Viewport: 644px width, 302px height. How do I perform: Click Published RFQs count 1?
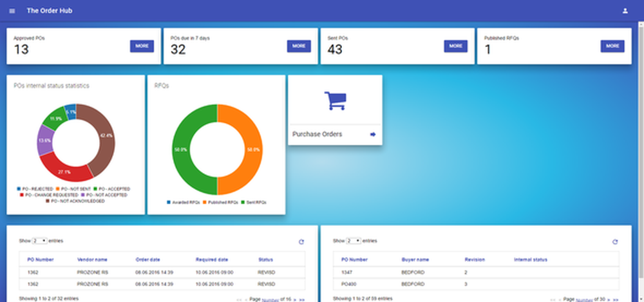(488, 50)
